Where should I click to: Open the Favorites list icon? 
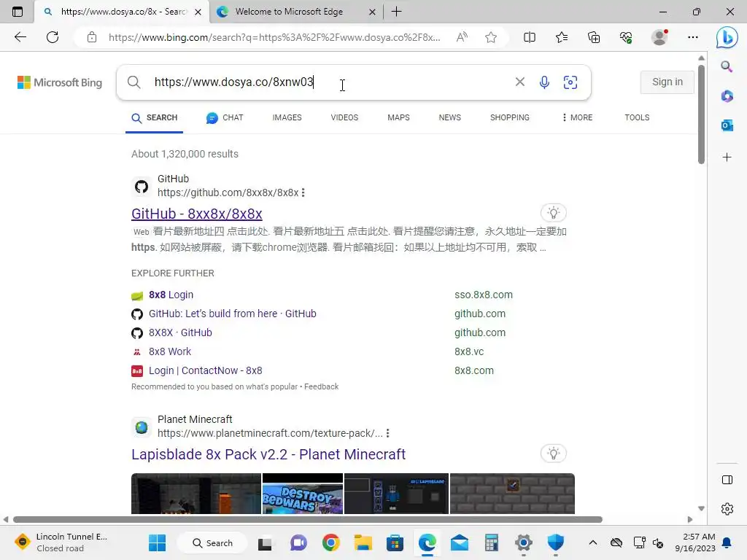click(x=562, y=37)
